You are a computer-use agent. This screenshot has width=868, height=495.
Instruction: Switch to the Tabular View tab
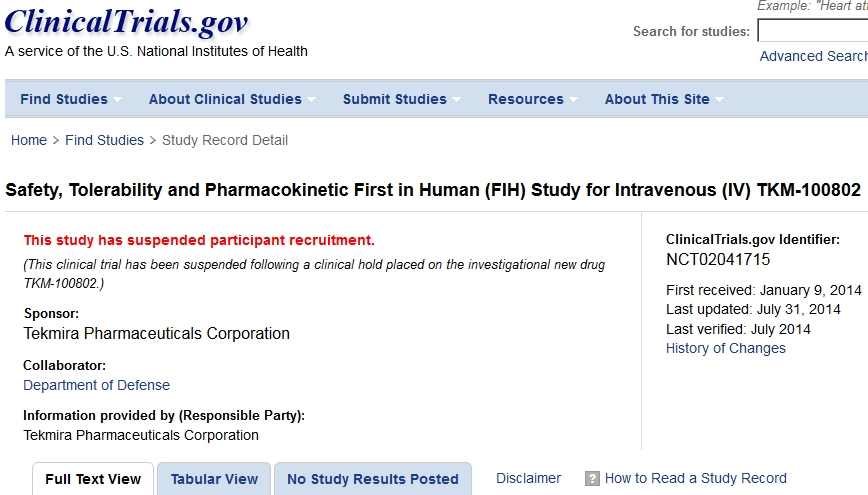tap(214, 479)
